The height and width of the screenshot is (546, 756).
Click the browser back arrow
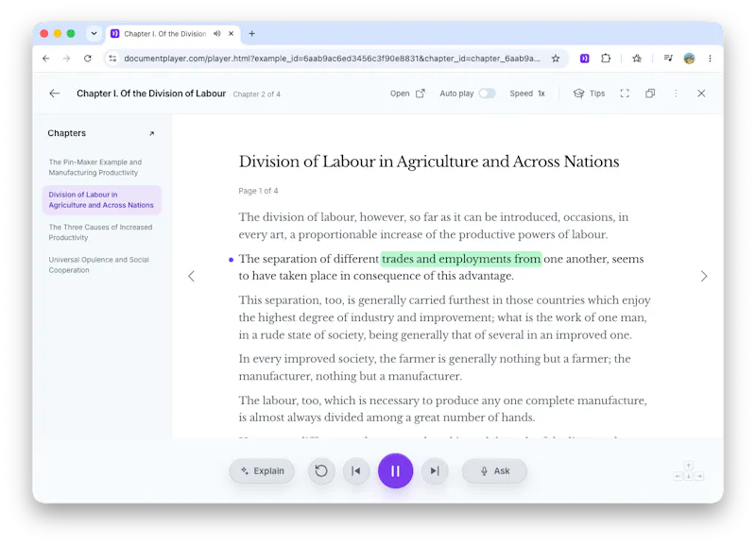click(x=45, y=59)
